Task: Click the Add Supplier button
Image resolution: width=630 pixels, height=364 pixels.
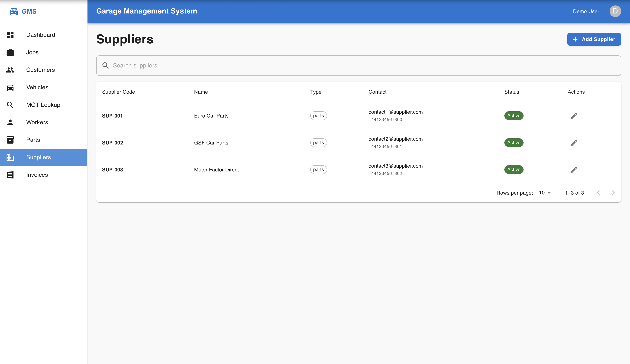Action: tap(594, 39)
